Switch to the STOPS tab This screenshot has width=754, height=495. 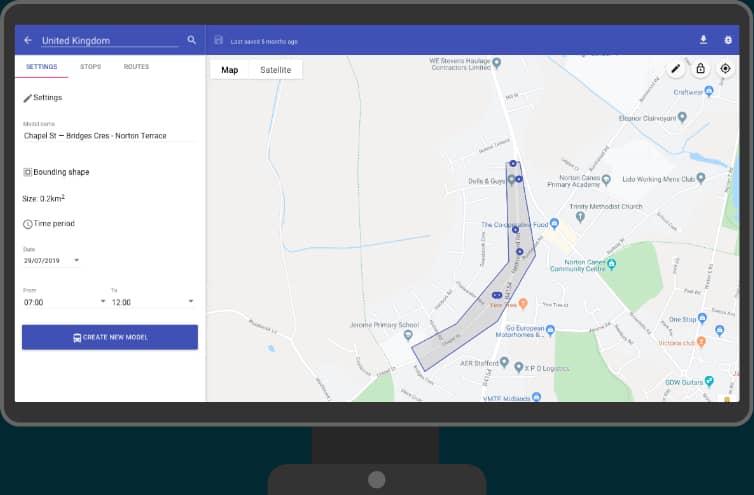[x=90, y=66]
